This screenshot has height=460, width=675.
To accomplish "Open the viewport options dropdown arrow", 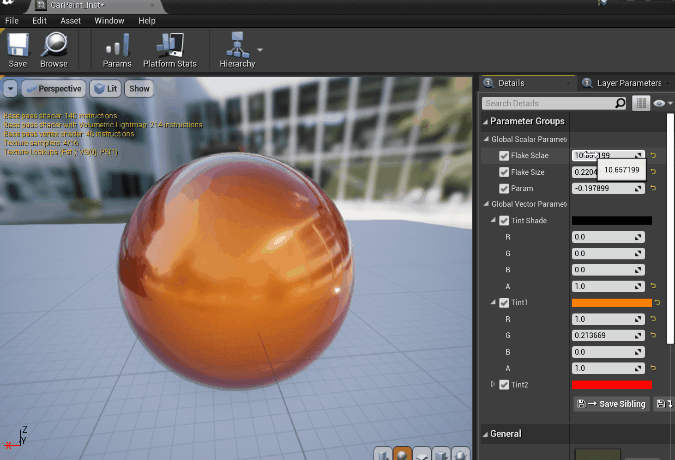I will tap(10, 88).
